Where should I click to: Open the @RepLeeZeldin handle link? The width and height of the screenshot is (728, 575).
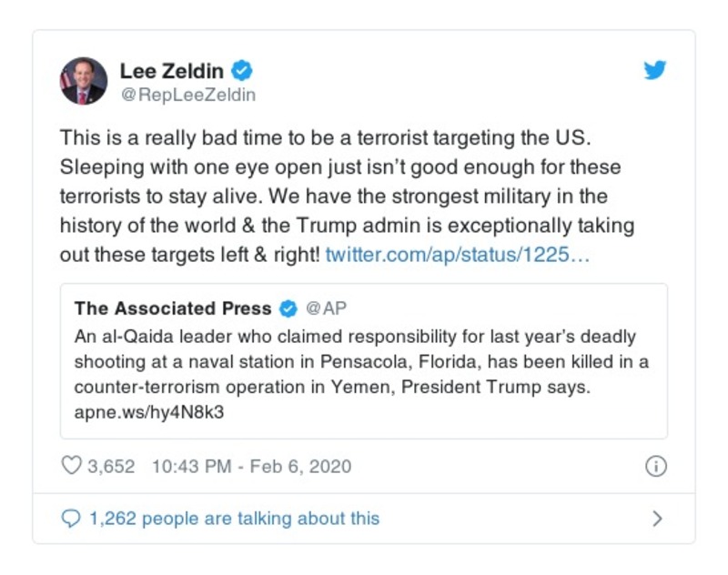pos(187,95)
